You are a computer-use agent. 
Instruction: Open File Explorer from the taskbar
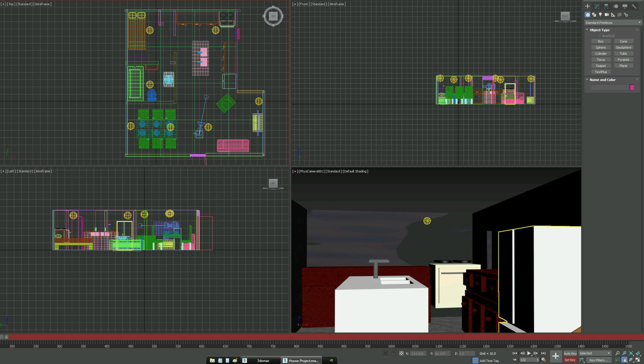(x=212, y=360)
